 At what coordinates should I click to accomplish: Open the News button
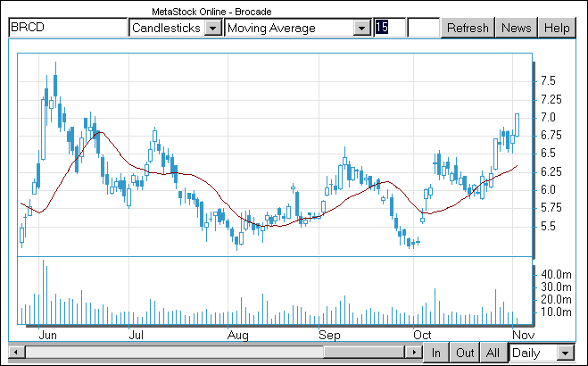coord(517,29)
